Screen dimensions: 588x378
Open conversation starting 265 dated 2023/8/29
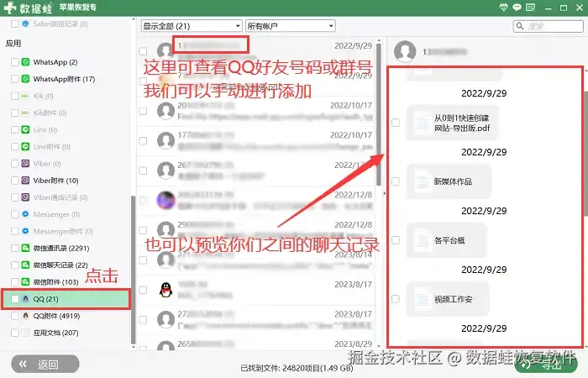point(256,344)
